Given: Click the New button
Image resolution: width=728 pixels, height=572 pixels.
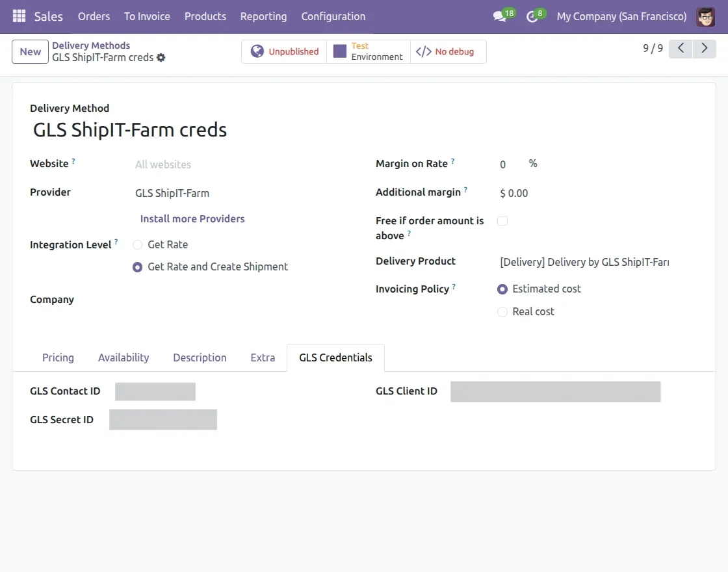Looking at the screenshot, I should (x=30, y=51).
